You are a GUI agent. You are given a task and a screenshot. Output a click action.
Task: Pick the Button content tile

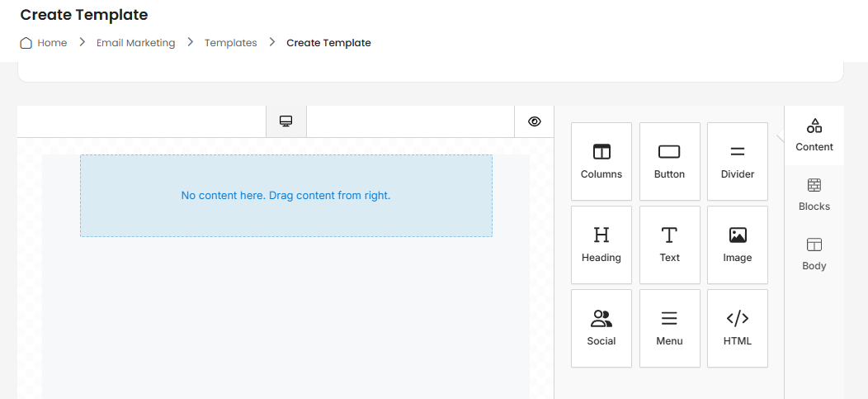pos(669,161)
